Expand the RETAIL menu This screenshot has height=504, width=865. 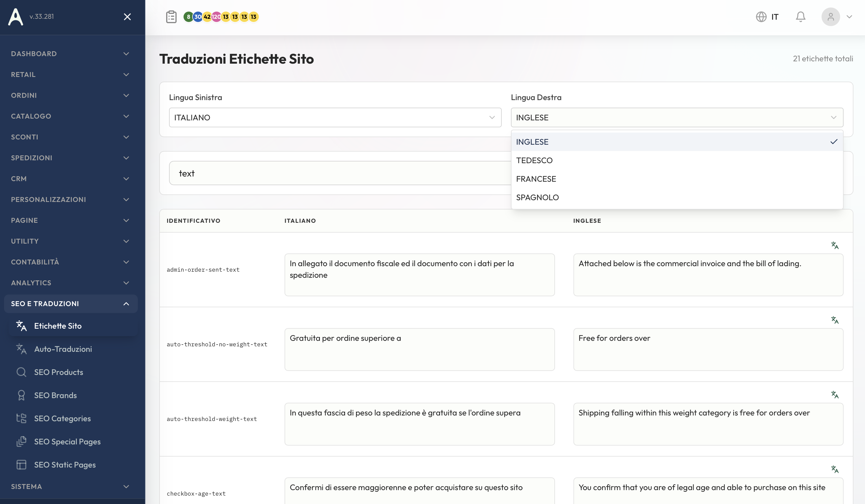coord(71,74)
